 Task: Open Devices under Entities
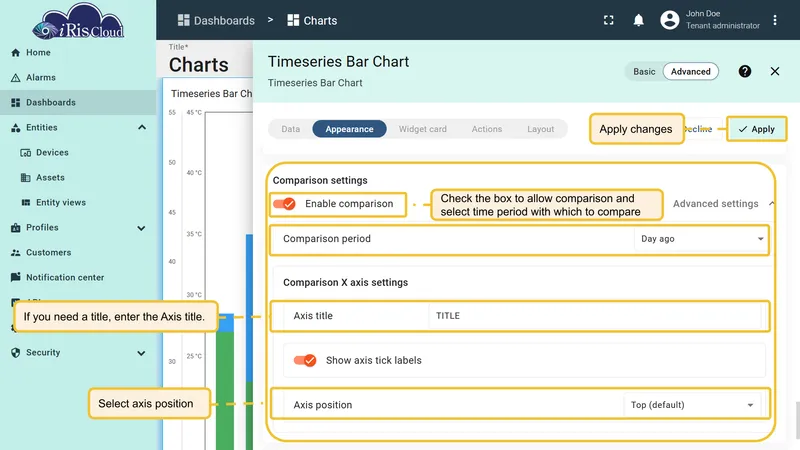click(52, 153)
